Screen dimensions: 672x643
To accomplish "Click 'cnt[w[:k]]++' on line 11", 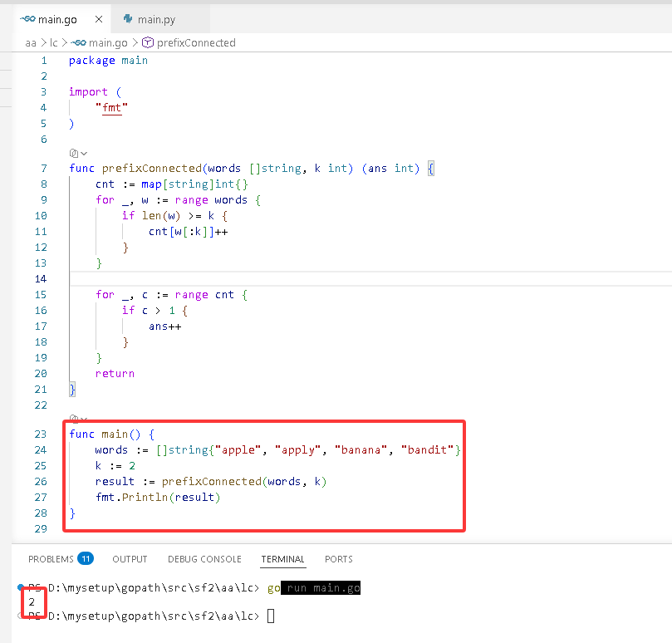I will (188, 232).
